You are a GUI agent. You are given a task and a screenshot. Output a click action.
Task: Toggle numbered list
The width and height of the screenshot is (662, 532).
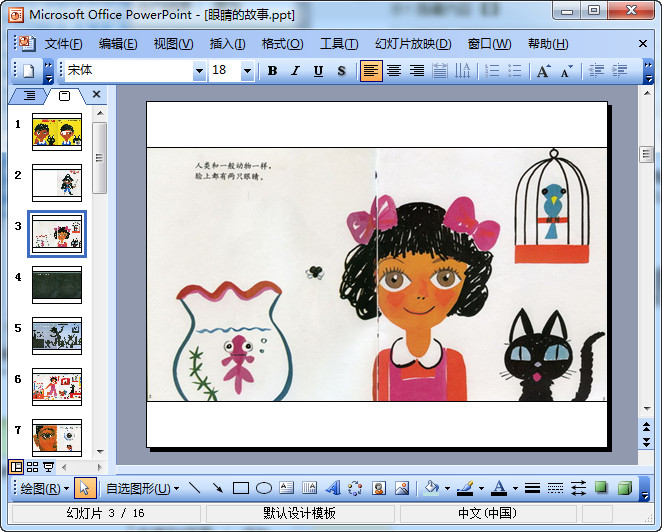pyautogui.click(x=492, y=71)
